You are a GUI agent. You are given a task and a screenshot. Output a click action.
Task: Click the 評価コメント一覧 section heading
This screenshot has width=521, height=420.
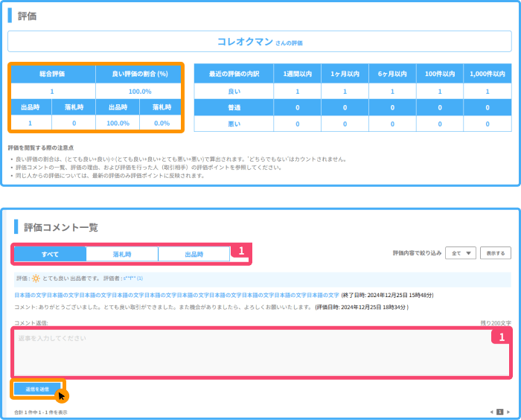pyautogui.click(x=61, y=227)
